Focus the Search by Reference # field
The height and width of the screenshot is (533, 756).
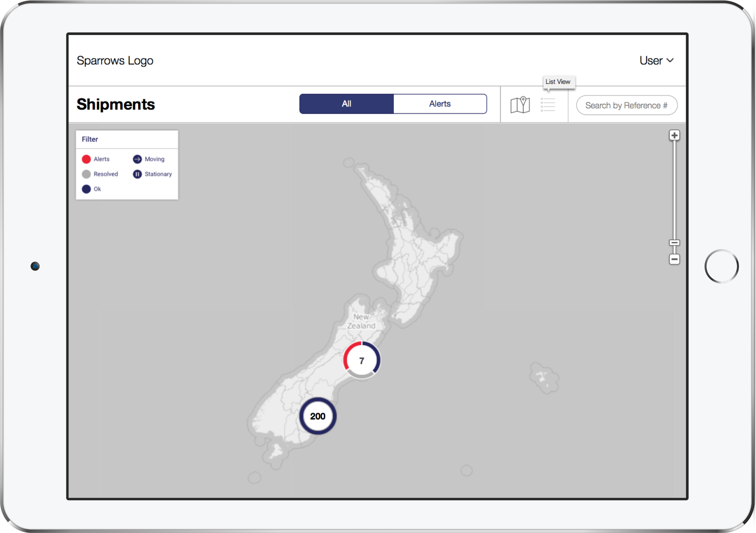(626, 105)
